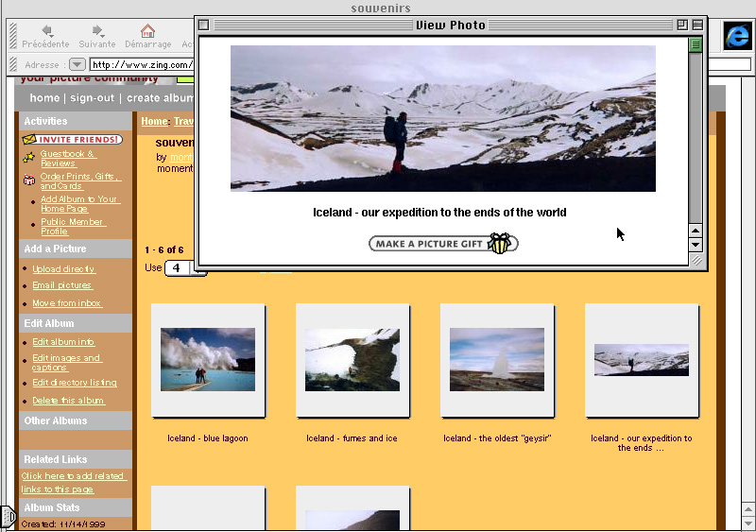This screenshot has height=532, width=756.
Task: Click the large Iceland hiker photo
Action: point(442,119)
